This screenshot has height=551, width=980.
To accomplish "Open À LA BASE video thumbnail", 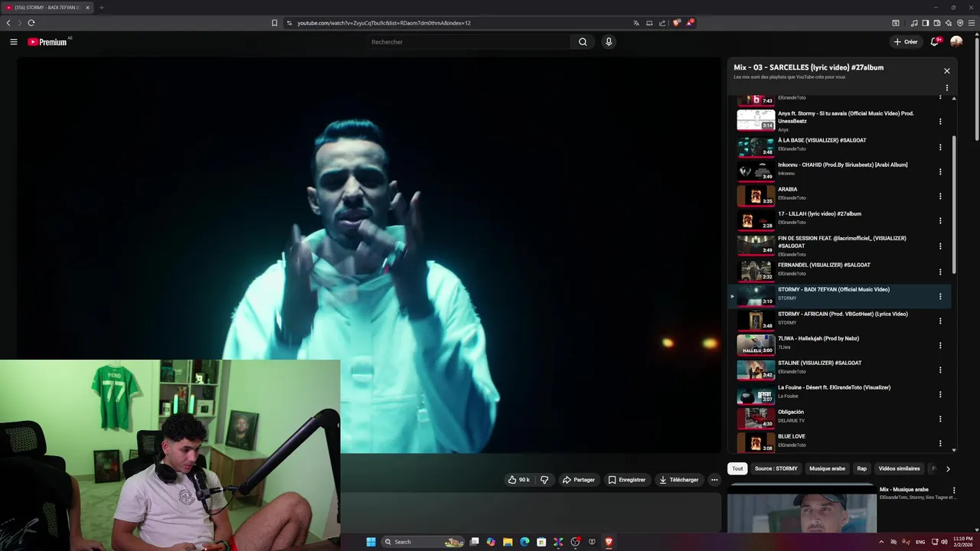I will (756, 146).
